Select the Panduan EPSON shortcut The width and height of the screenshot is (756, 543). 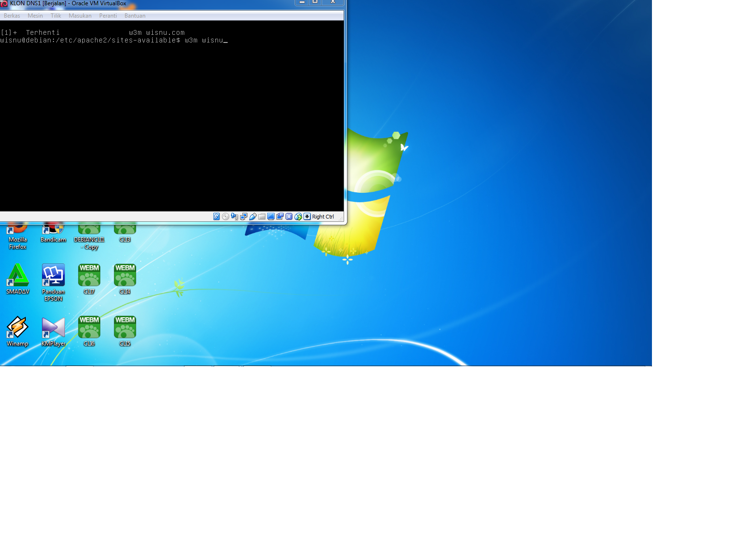tap(53, 282)
